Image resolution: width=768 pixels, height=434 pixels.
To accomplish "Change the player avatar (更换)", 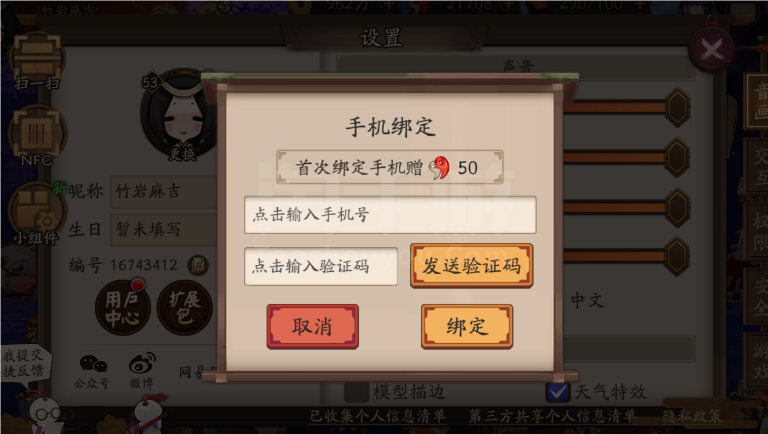I will [x=182, y=153].
